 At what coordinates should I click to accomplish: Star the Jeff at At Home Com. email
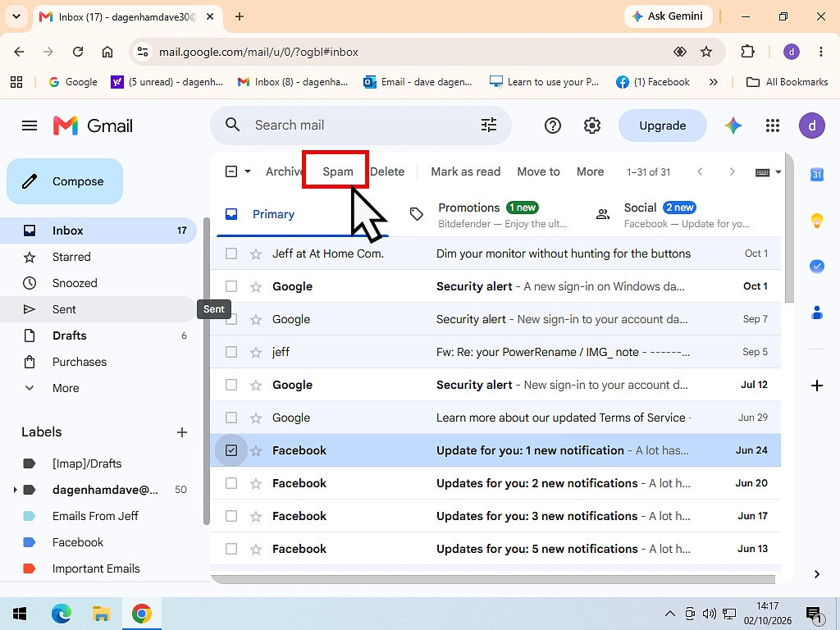tap(256, 254)
